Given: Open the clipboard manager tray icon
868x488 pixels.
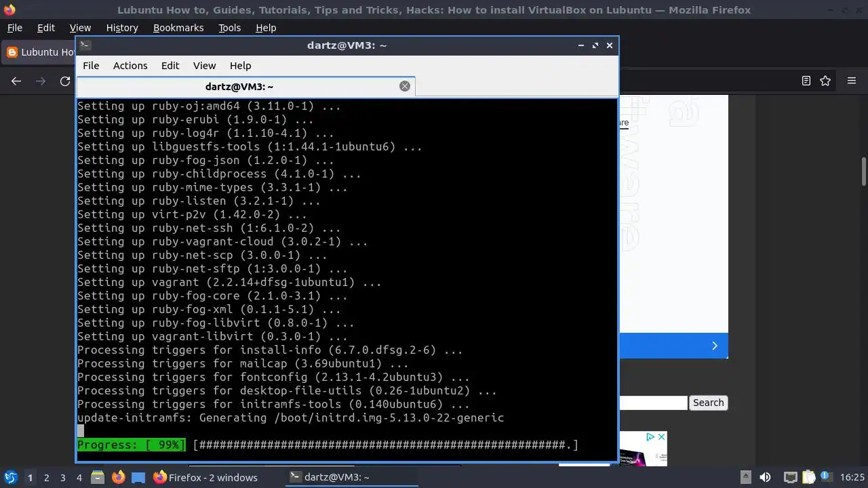Looking at the screenshot, I should coord(809,477).
